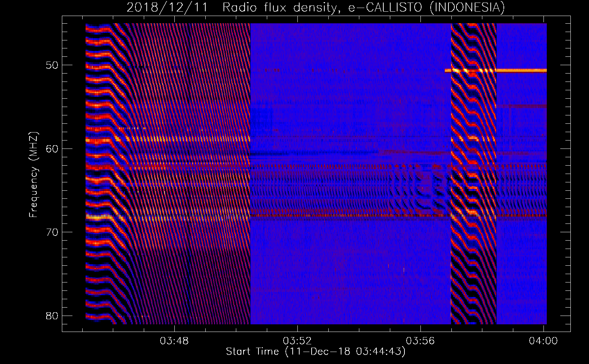Click the 03:48 time tick label
The height and width of the screenshot is (364, 589).
click(x=174, y=341)
